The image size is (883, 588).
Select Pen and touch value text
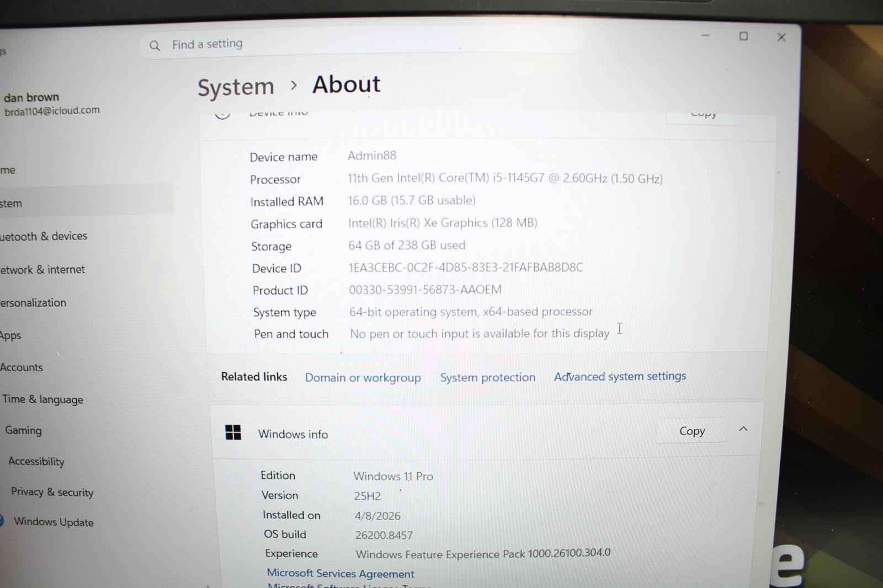coord(480,334)
